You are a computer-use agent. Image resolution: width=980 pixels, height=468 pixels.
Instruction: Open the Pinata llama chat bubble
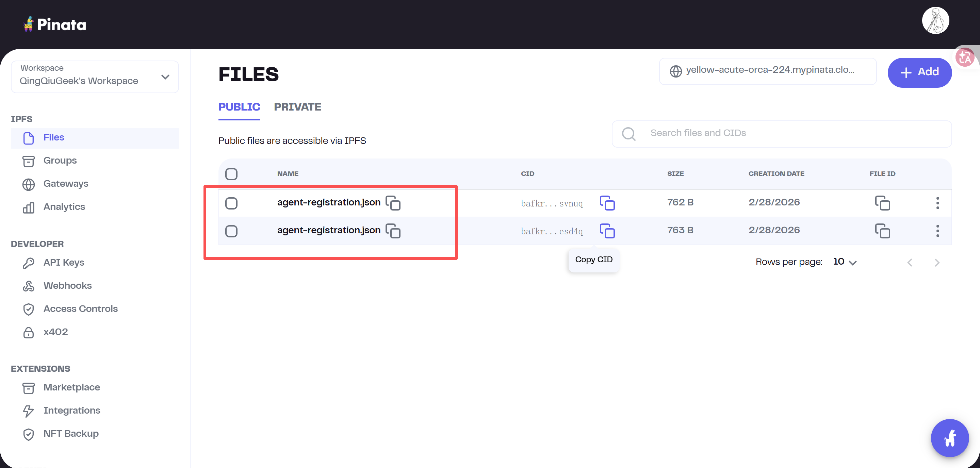pyautogui.click(x=950, y=438)
